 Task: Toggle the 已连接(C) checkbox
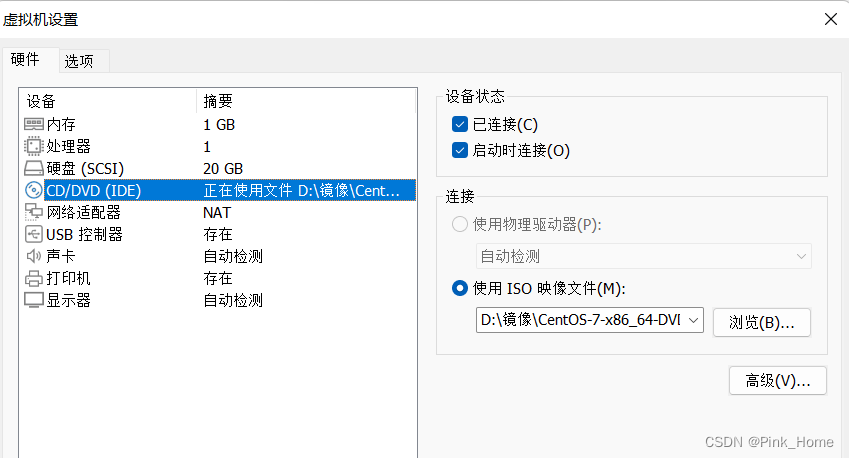(460, 125)
